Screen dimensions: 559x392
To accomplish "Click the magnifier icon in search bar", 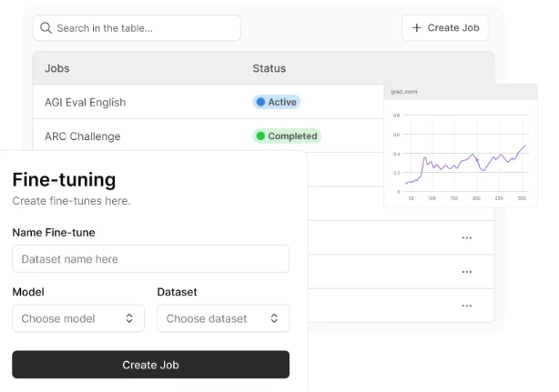I will [46, 28].
